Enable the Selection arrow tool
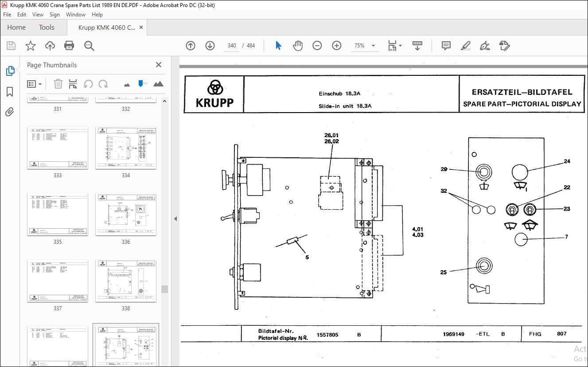 point(278,46)
